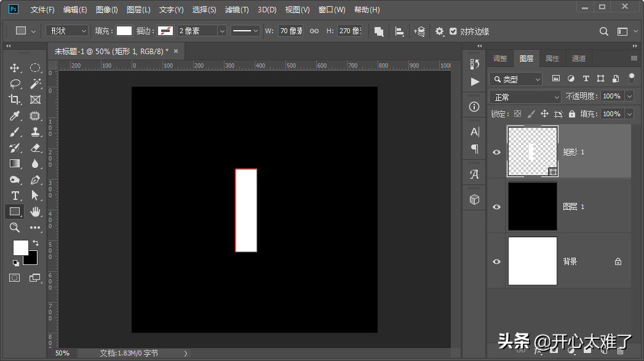This screenshot has height=361, width=644.
Task: Select the Crop tool
Action: click(14, 100)
